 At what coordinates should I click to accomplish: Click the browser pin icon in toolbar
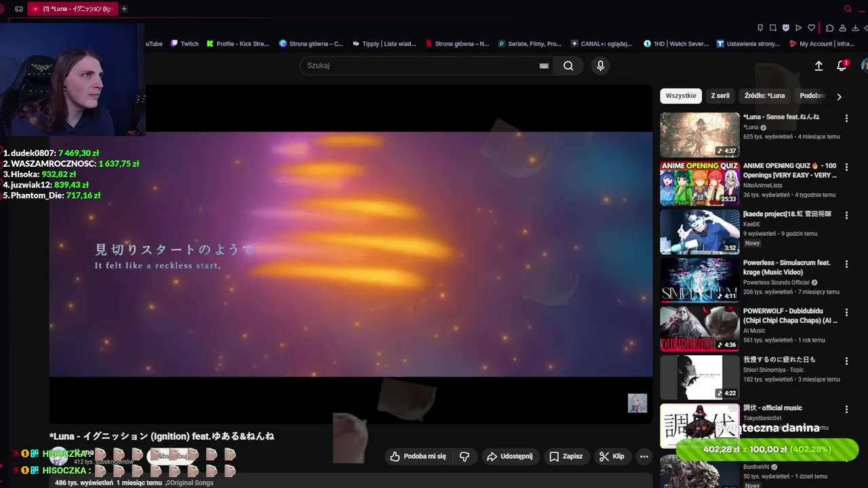(x=760, y=28)
